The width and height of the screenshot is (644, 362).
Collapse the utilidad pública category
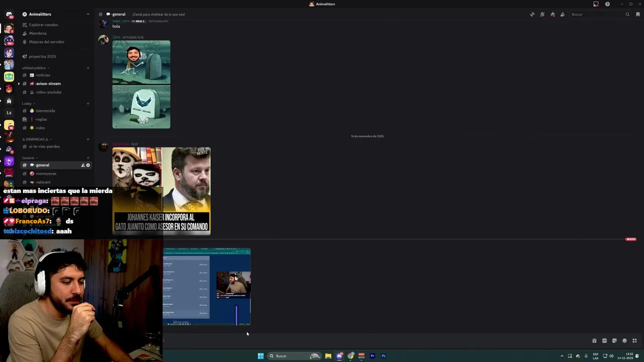click(35, 68)
